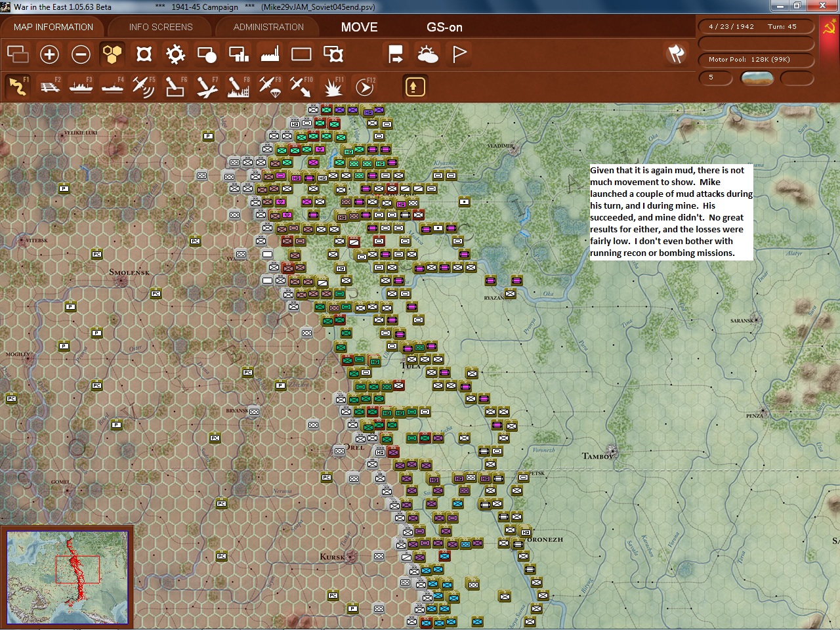Screen dimensions: 840x630
Task: Click the F11 explosion icon
Action: point(333,87)
